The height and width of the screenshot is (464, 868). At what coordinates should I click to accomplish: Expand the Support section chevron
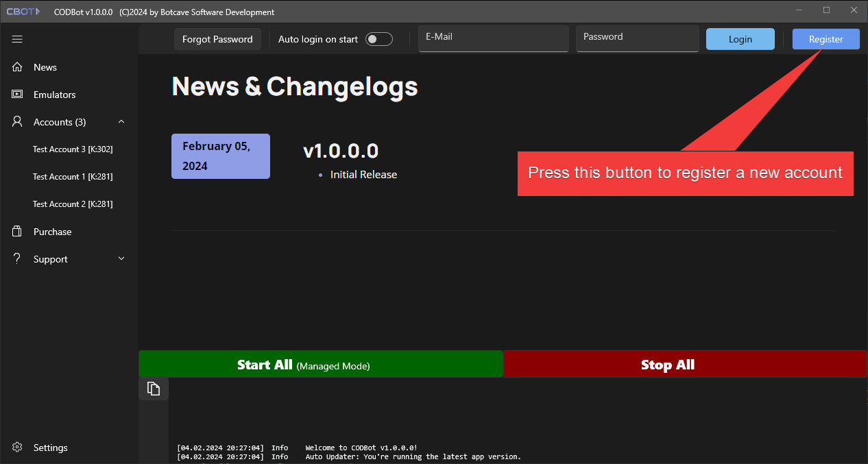point(121,259)
